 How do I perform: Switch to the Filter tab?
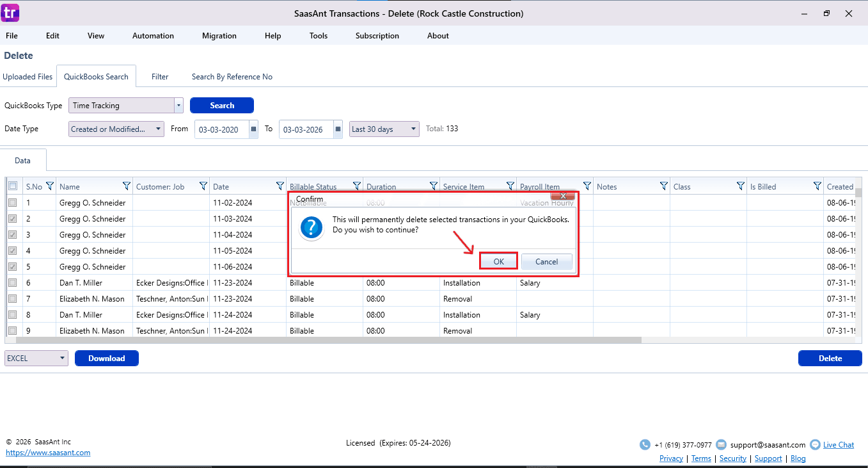160,77
